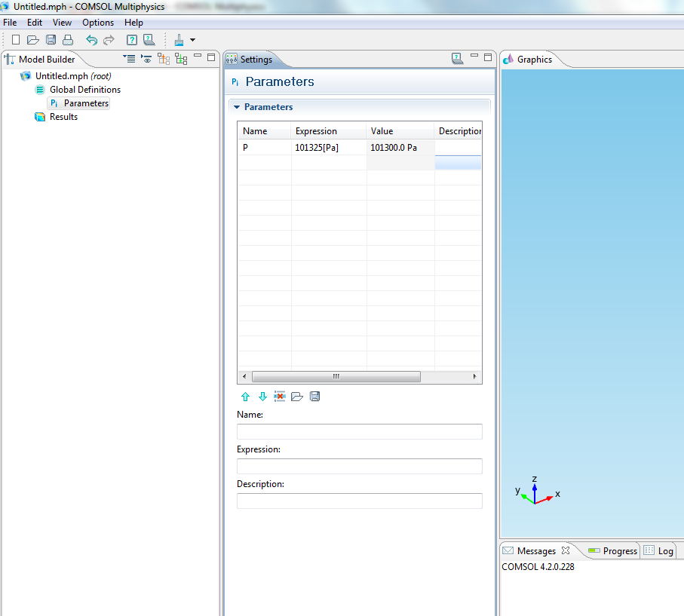Click the New file icon in toolbar

16,40
